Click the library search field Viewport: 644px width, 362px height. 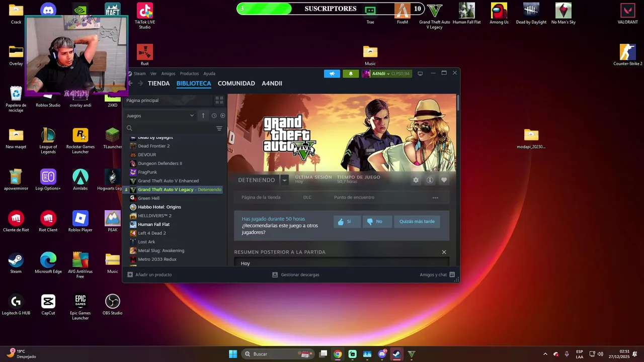(x=171, y=128)
